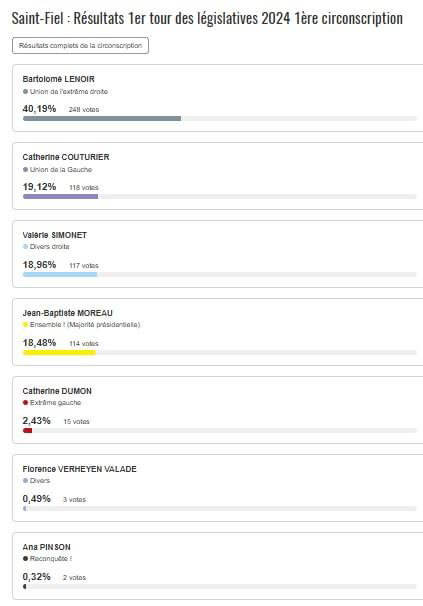Click the purple dot beside Union de la Gauche
Viewport: 423px width, 606px height.
(26, 170)
